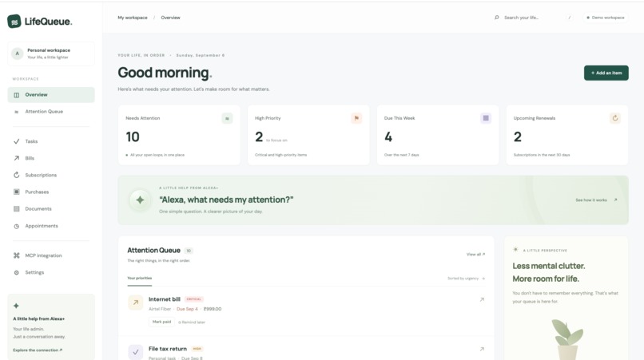
Task: Click the Add an item button
Action: click(606, 73)
